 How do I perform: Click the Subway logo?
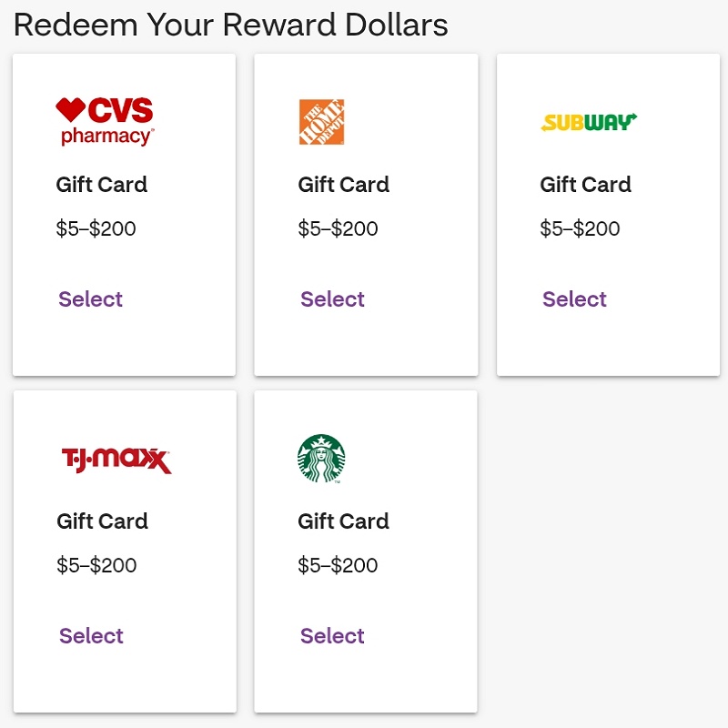589,122
